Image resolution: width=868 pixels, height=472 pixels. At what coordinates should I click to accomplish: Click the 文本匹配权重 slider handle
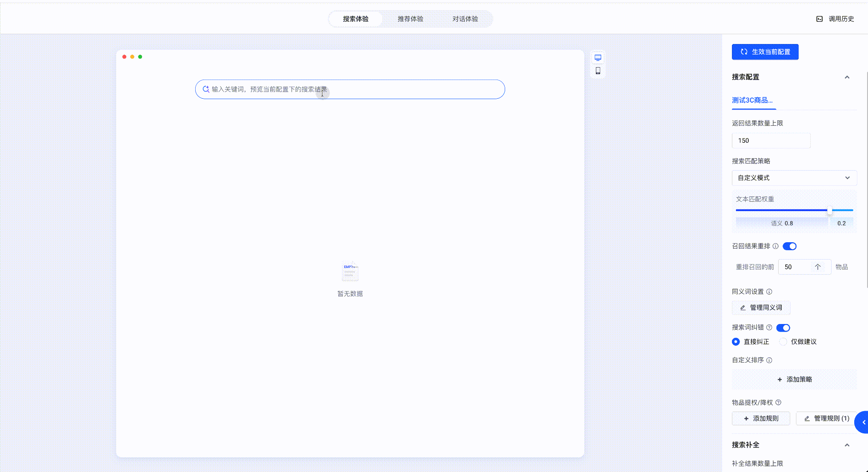(830, 210)
